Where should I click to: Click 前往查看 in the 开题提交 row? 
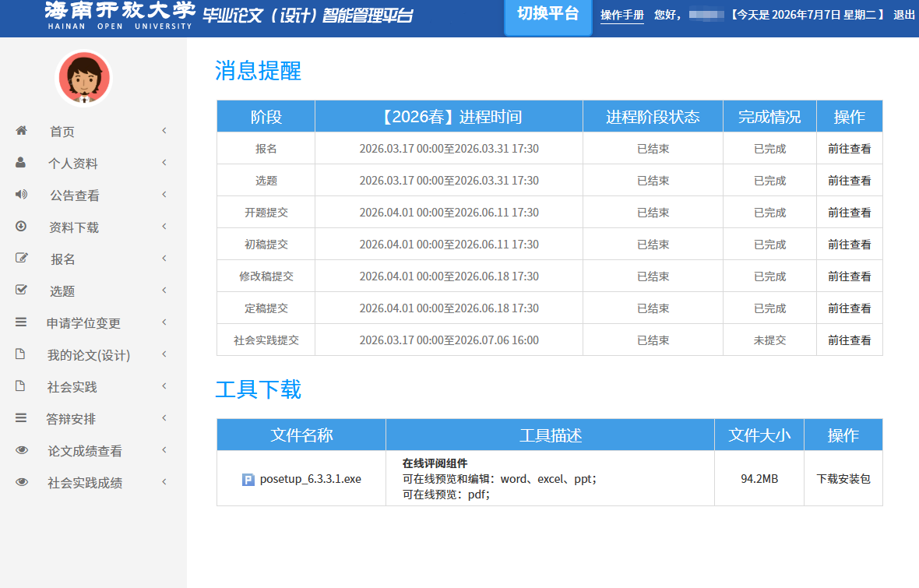[x=849, y=213]
